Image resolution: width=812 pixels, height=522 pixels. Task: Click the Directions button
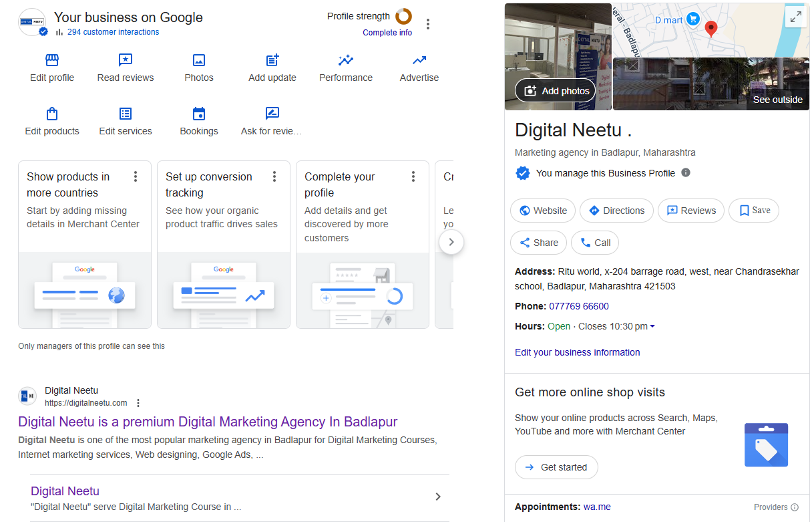click(616, 211)
